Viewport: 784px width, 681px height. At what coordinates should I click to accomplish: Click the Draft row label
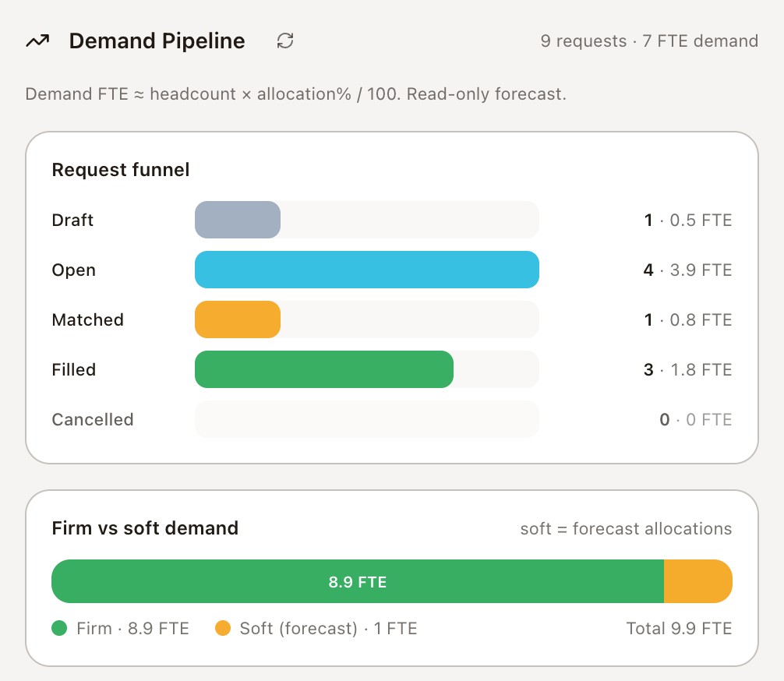click(72, 220)
